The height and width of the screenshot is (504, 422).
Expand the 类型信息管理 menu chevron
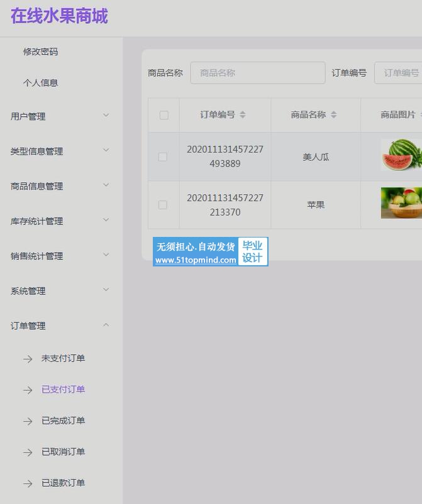pyautogui.click(x=106, y=150)
